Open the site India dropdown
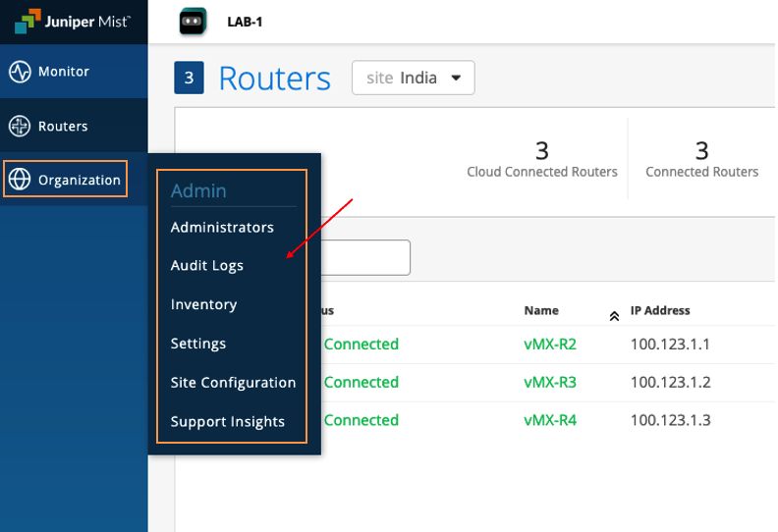Viewport: 778px width, 532px height. coord(413,78)
